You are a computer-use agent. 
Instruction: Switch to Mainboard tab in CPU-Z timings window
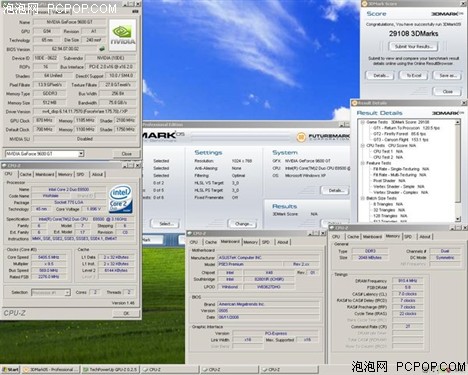point(372,236)
